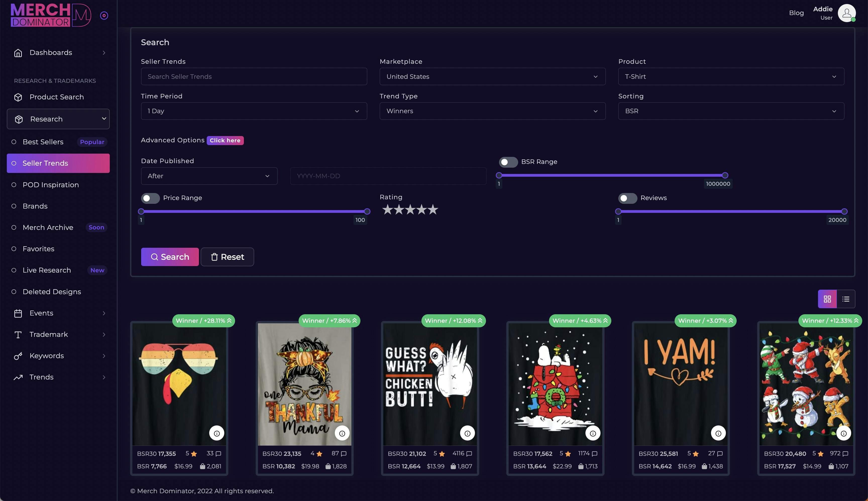Screen dimensions: 868x501
Task: Click the Events calendar icon
Action: pyautogui.click(x=18, y=313)
